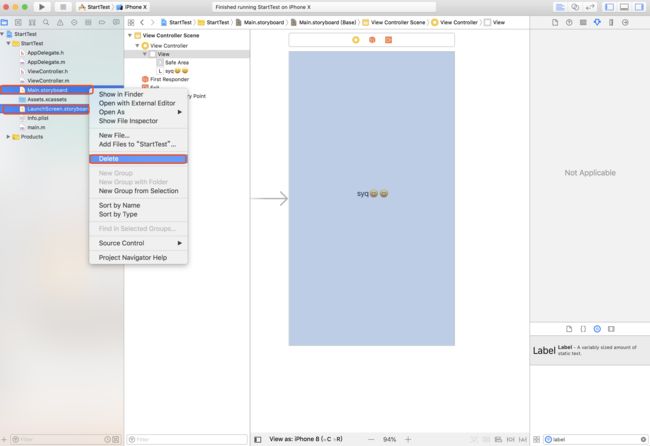This screenshot has width=650, height=446.
Task: Open the Debug navigator tab
Action: [88, 22]
